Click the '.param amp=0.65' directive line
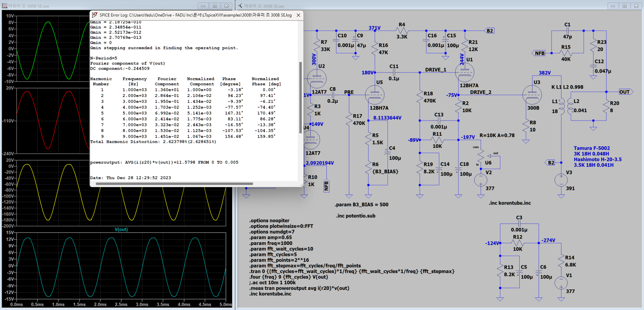The image size is (644, 310). point(270,237)
